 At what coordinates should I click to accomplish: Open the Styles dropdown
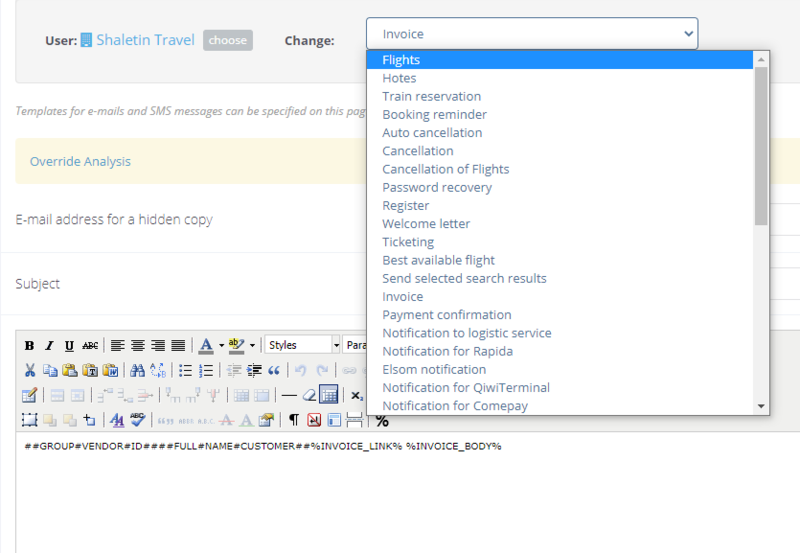[303, 345]
